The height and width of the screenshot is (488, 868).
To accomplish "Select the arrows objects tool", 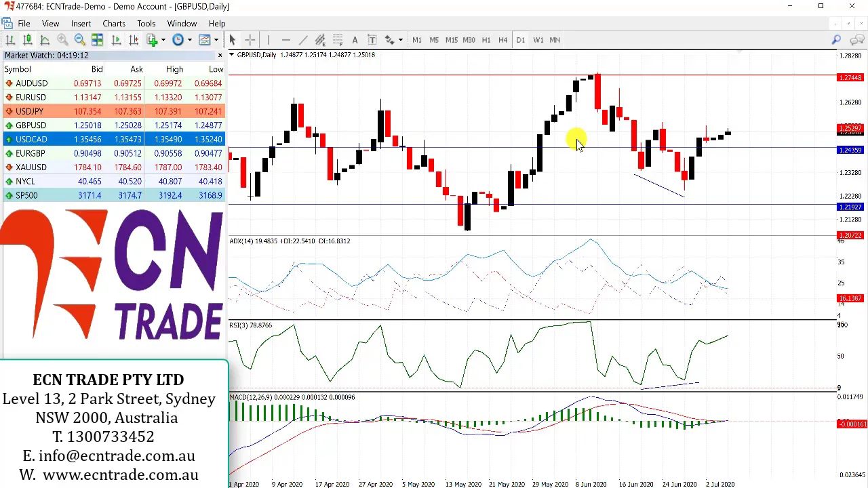I will [390, 40].
